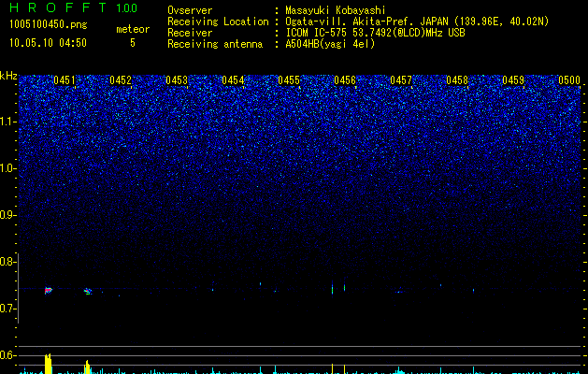Click the meteor label
The height and width of the screenshot is (374, 588).
tap(133, 29)
